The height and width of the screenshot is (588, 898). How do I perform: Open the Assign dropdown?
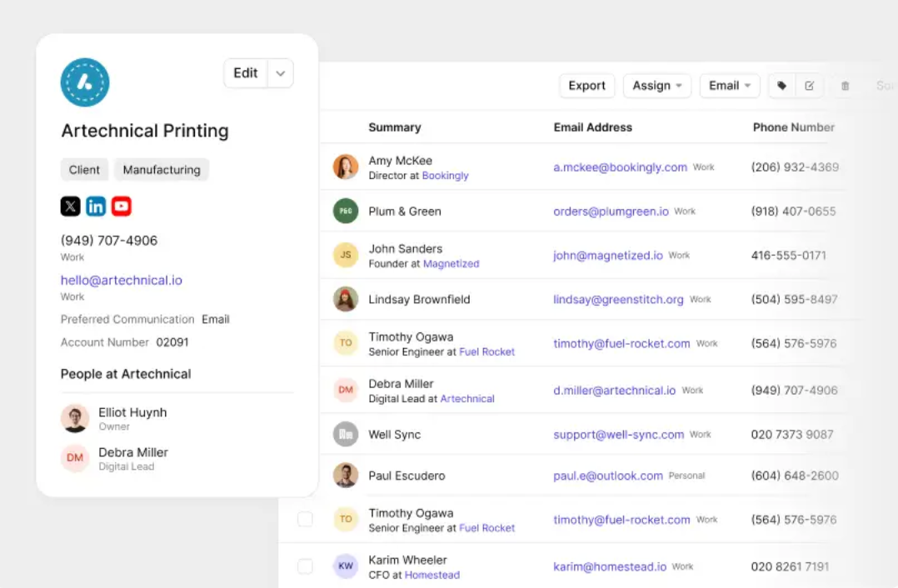coord(657,86)
